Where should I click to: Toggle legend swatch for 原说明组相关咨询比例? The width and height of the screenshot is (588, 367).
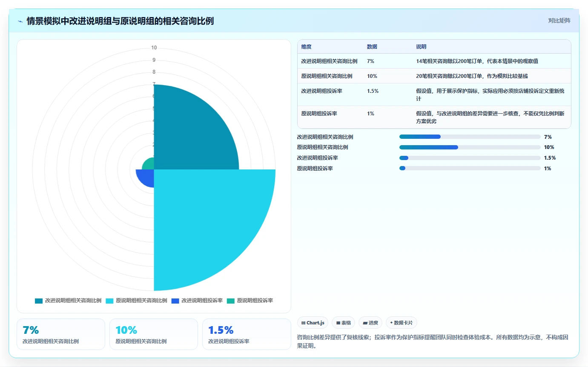[x=109, y=301]
